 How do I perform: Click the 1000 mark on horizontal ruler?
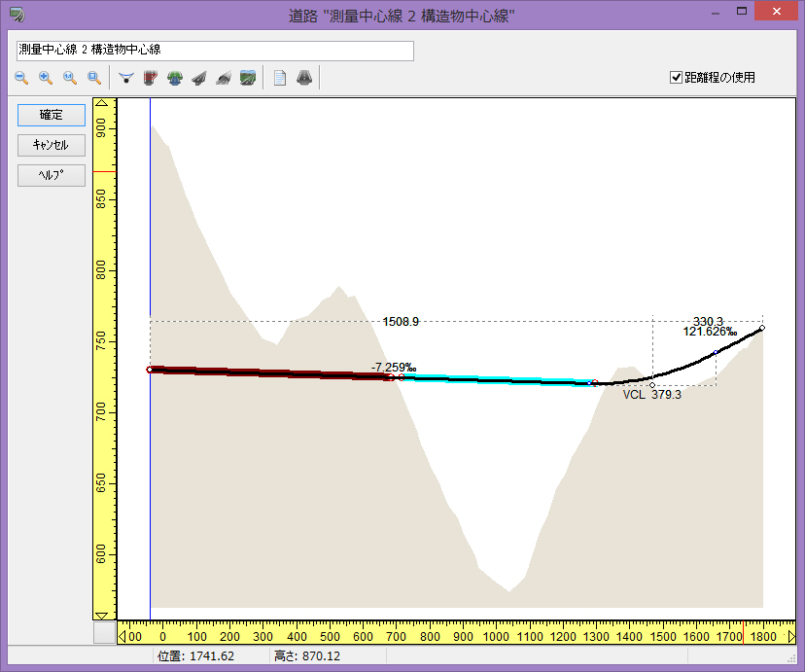[497, 637]
